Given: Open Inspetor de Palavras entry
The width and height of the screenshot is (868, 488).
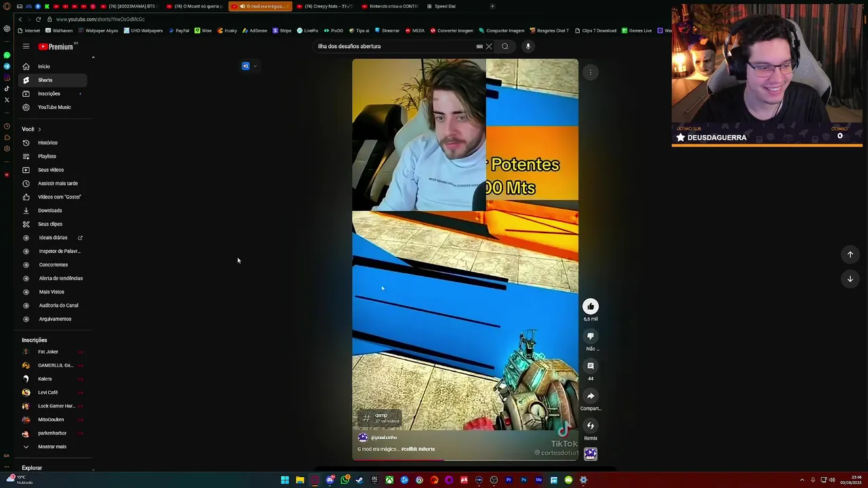Looking at the screenshot, I should (x=53, y=251).
